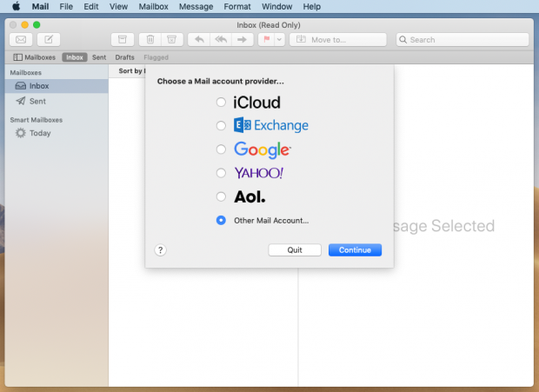The height and width of the screenshot is (392, 539).
Task: Click the Compose new message icon
Action: click(x=49, y=39)
